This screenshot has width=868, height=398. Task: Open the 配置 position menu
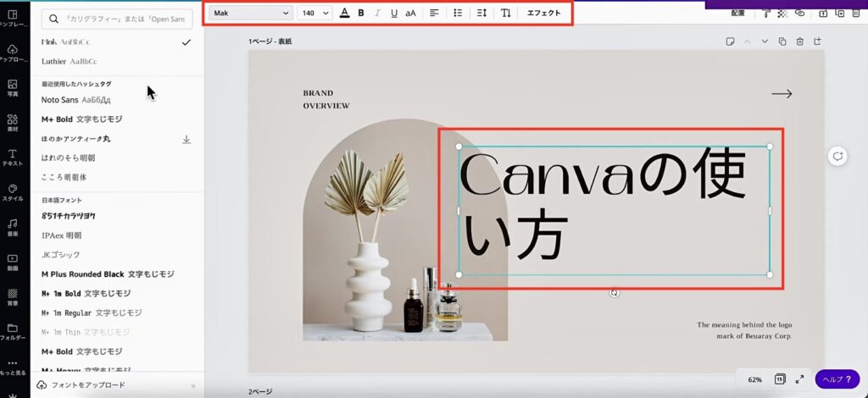click(738, 14)
